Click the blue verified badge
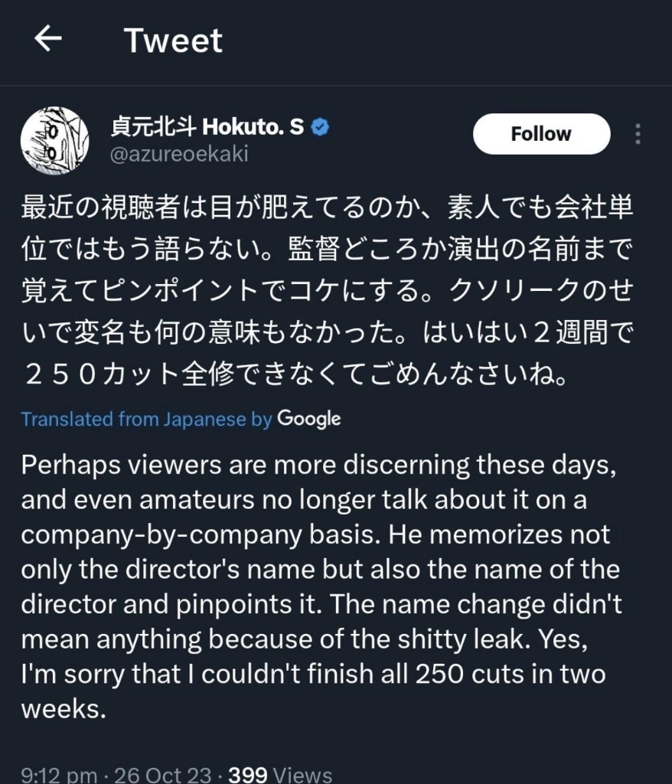672x784 pixels. (x=321, y=128)
